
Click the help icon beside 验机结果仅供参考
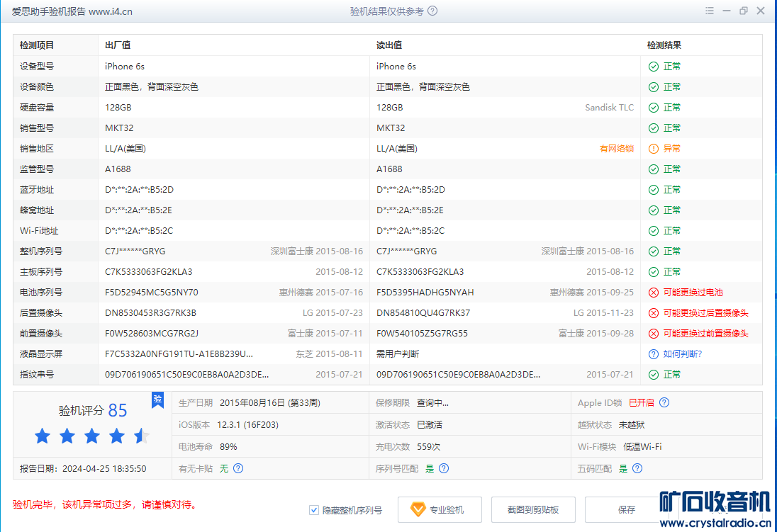point(432,11)
